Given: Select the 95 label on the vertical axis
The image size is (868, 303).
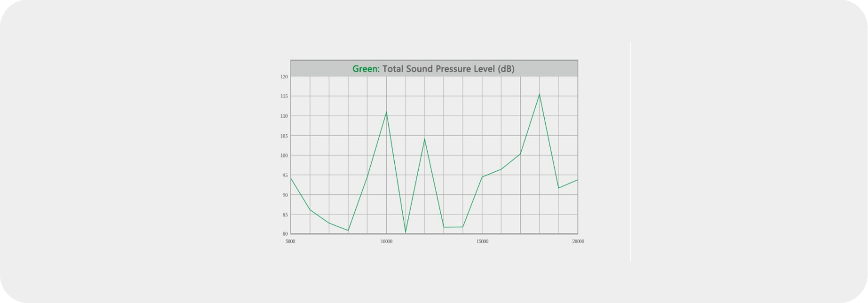Looking at the screenshot, I should point(284,175).
